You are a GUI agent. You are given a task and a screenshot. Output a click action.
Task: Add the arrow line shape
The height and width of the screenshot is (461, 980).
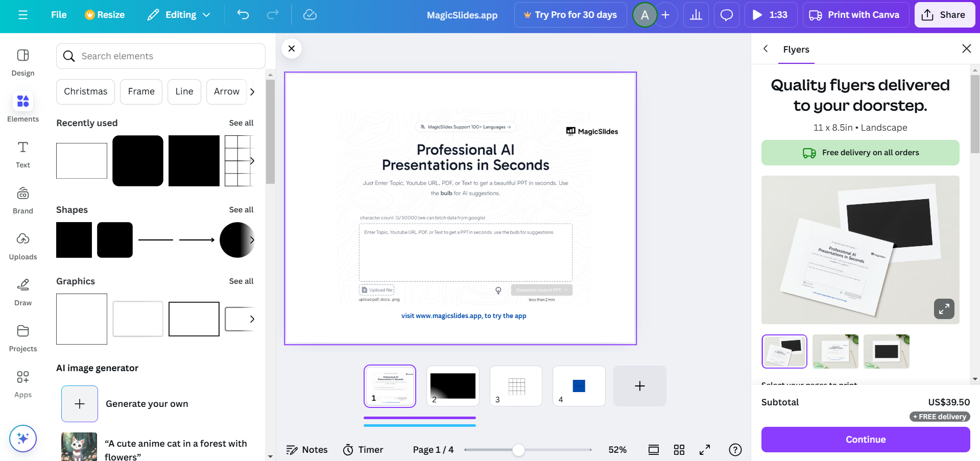(197, 240)
